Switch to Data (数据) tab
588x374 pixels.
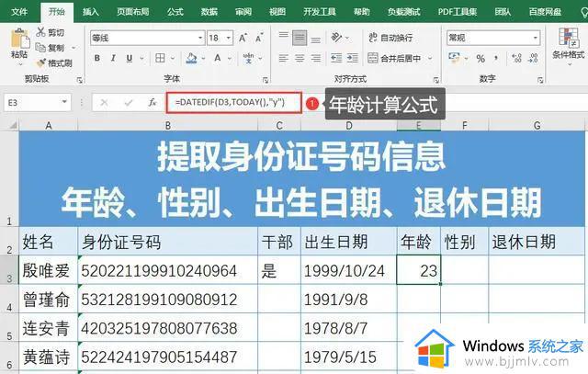pyautogui.click(x=209, y=12)
